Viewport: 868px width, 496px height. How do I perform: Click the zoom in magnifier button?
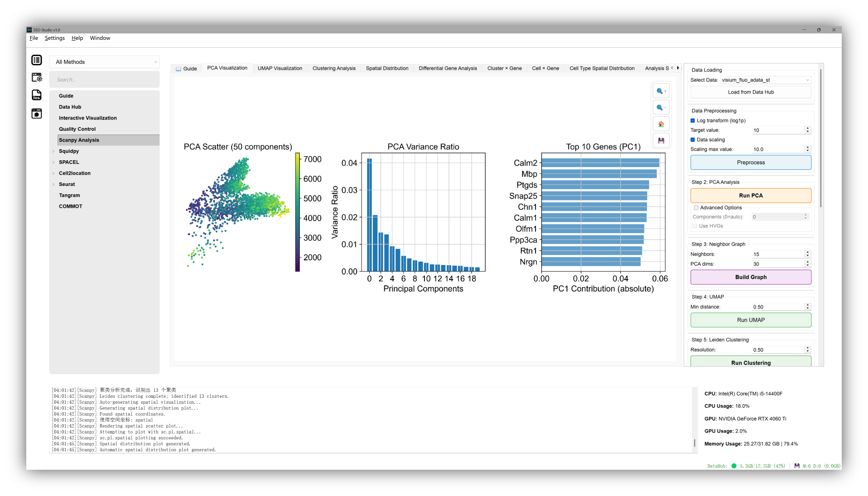click(x=661, y=91)
